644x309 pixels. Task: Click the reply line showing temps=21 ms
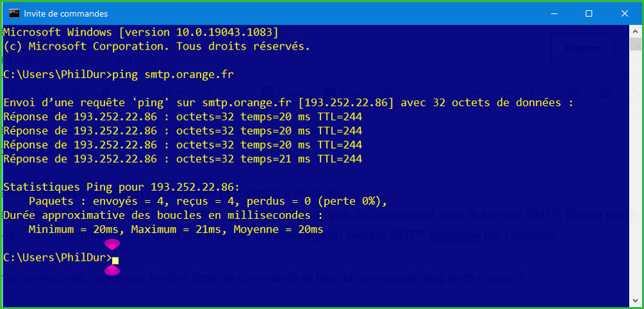point(182,159)
